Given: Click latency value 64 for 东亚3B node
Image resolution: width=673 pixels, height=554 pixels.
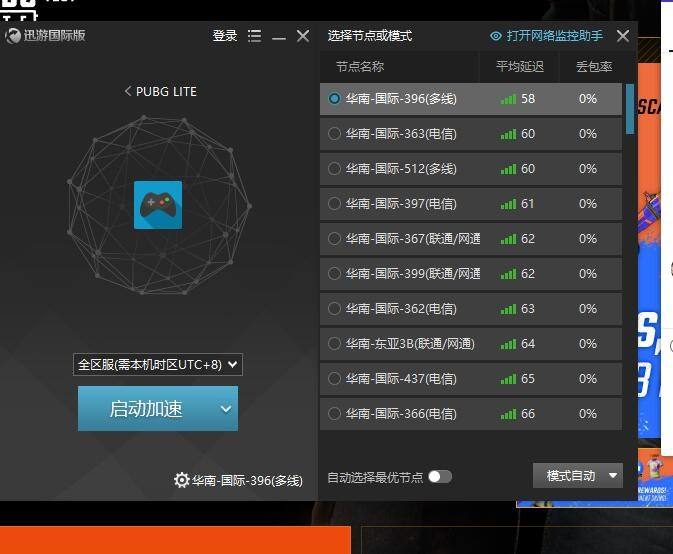Looking at the screenshot, I should (x=528, y=344).
